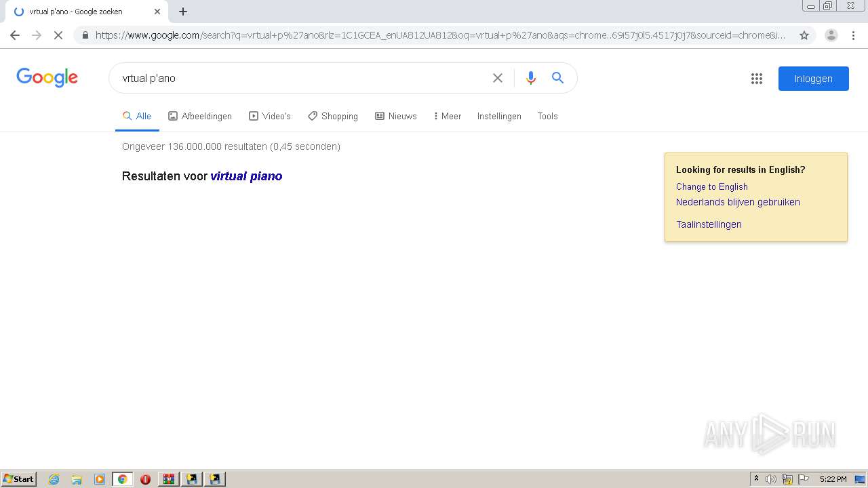Stop loading the page
This screenshot has height=488, width=868.
pos(58,35)
